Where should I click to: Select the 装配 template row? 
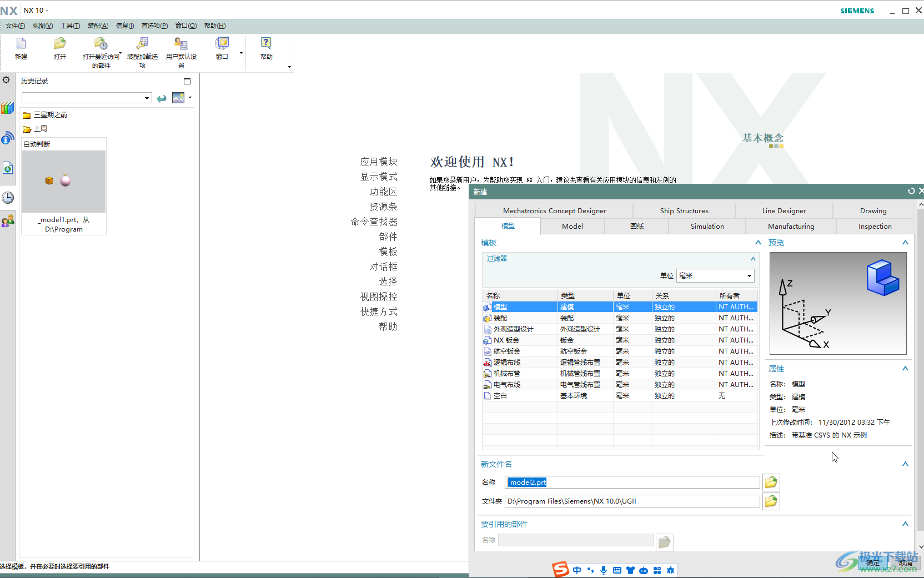[x=620, y=318]
